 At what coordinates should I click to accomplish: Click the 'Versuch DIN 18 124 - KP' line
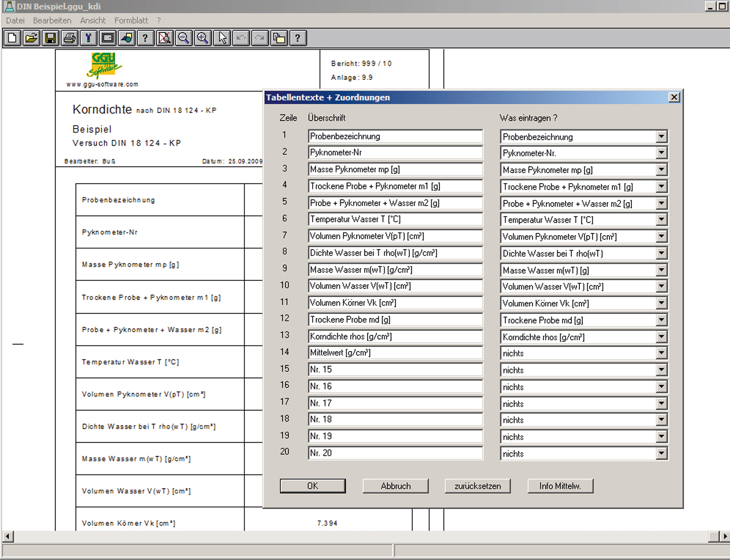(127, 143)
